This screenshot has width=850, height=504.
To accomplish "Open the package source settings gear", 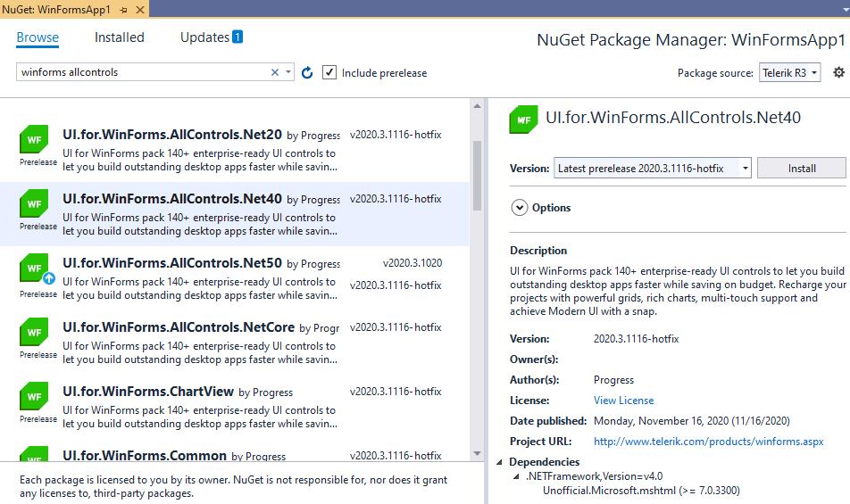I will [x=838, y=72].
